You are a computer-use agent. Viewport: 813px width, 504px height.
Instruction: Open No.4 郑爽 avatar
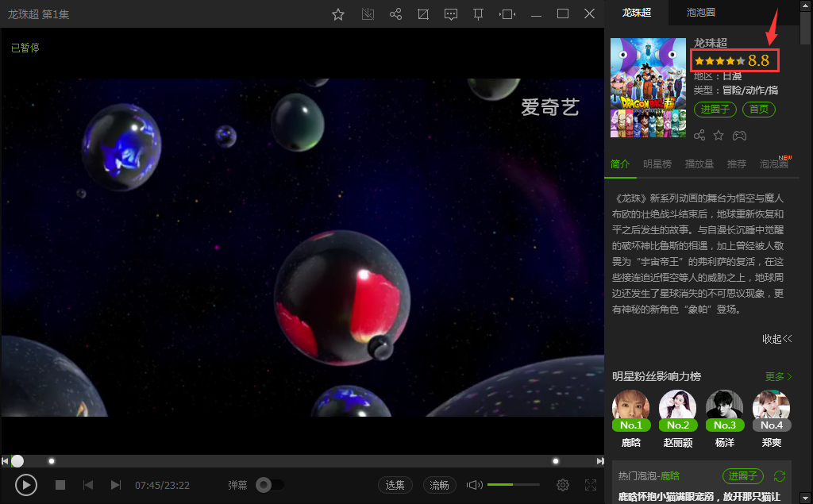pos(772,410)
